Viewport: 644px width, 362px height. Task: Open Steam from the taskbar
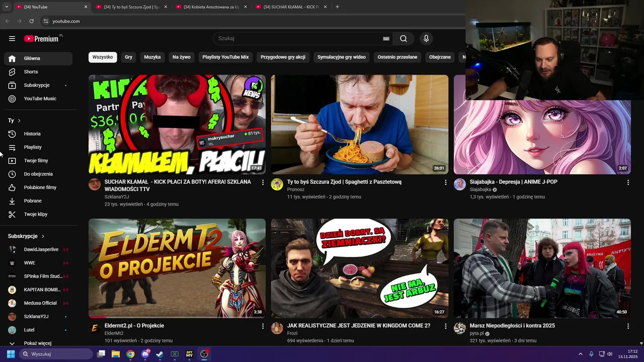coord(159,354)
